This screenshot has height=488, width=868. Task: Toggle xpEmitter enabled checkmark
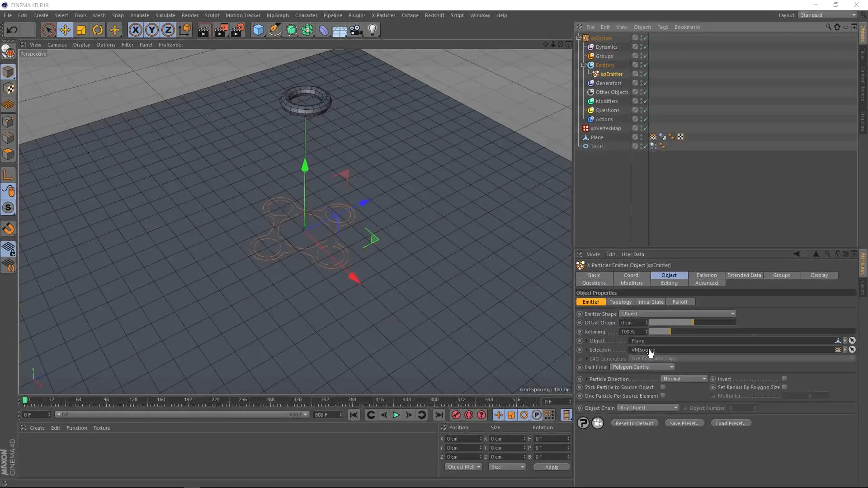(645, 74)
